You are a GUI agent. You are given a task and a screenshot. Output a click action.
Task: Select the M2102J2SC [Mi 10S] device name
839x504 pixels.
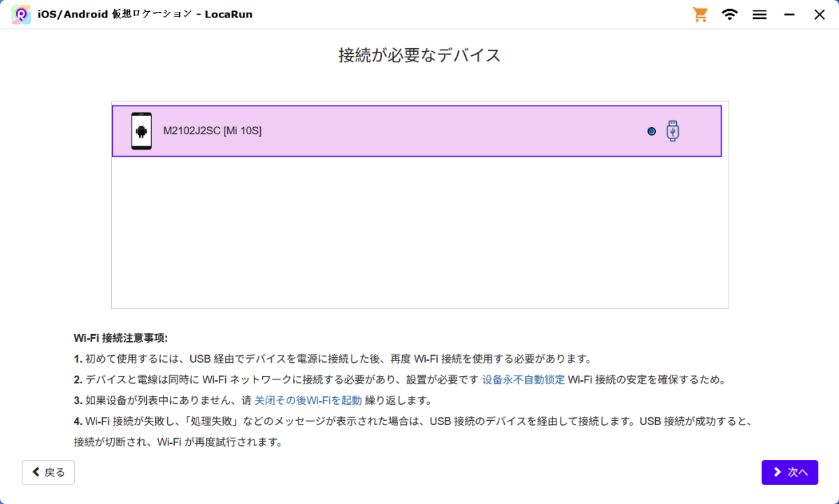(x=212, y=131)
